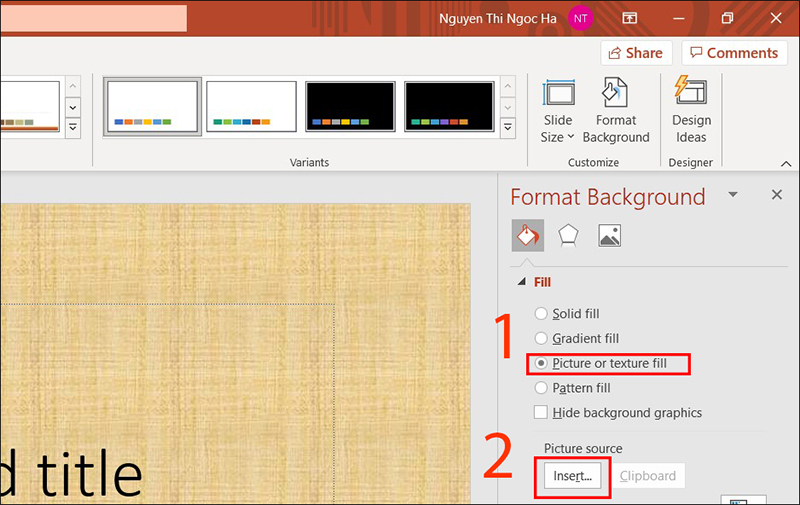Click the Insert... picture source button
Image resolution: width=800 pixels, height=505 pixels.
pyautogui.click(x=573, y=477)
